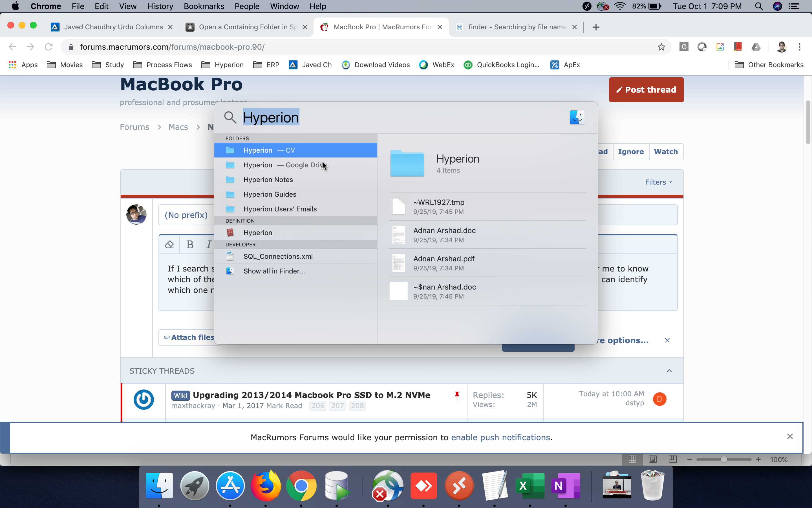Click Chrome icon in the Dock

pyautogui.click(x=301, y=485)
